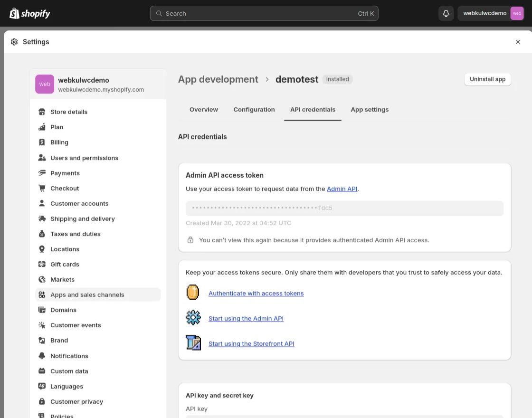
Task: Click the Customer events icon
Action: coord(42,325)
